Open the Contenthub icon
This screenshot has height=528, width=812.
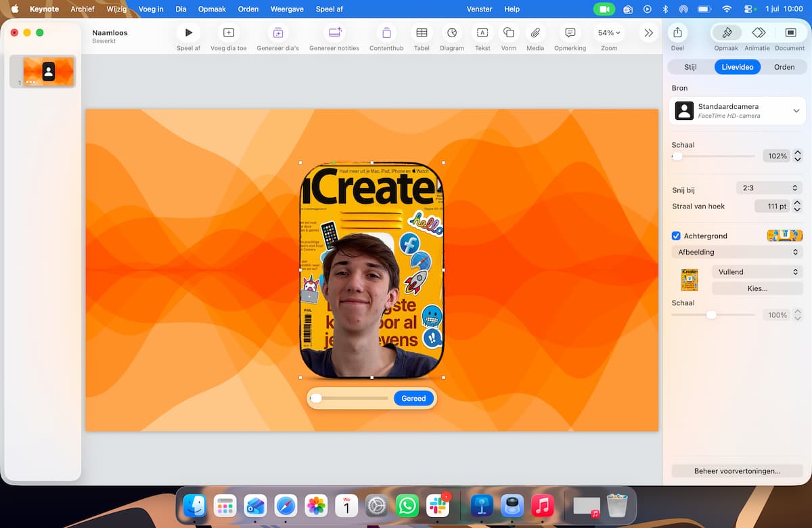[x=386, y=32]
